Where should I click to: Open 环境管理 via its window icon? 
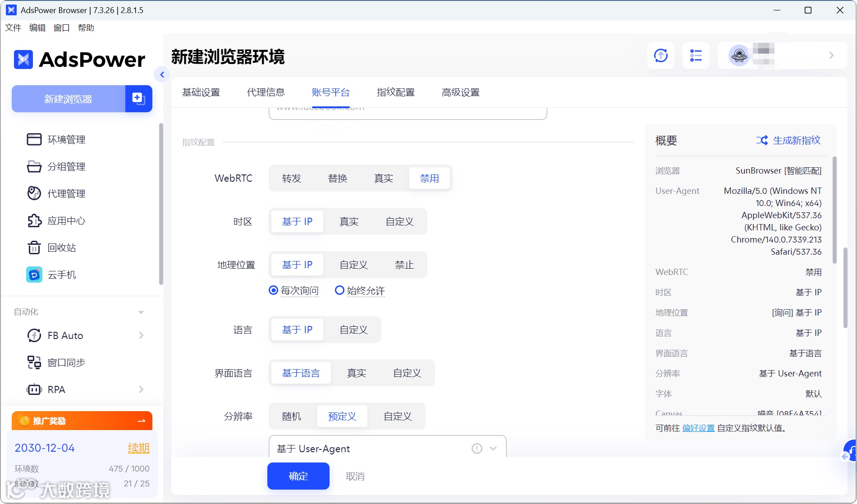pyautogui.click(x=34, y=139)
